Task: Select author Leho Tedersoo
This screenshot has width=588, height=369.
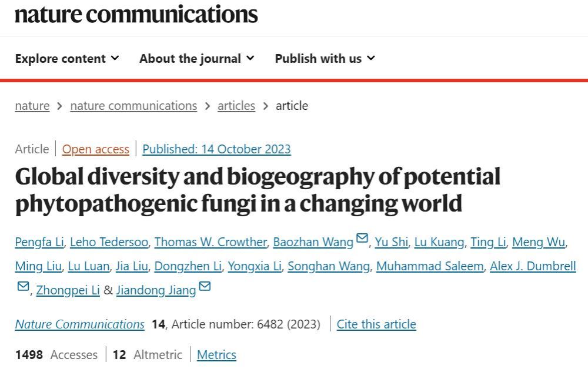Action: 111,242
